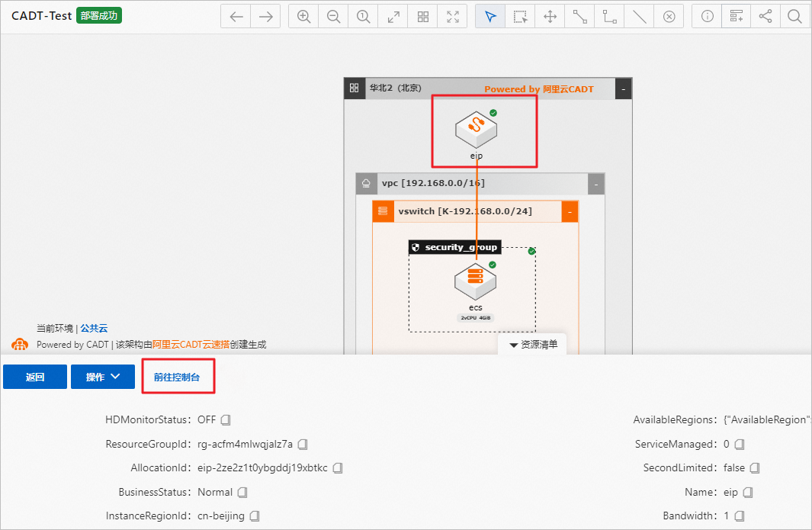Image resolution: width=812 pixels, height=530 pixels.
Task: Click the add list item toolbar icon
Action: click(737, 17)
